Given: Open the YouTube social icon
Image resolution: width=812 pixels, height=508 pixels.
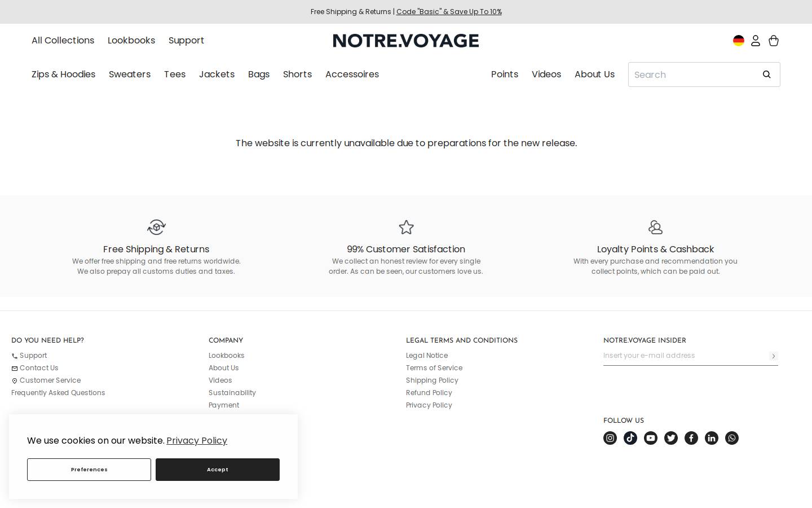Looking at the screenshot, I should pyautogui.click(x=651, y=438).
